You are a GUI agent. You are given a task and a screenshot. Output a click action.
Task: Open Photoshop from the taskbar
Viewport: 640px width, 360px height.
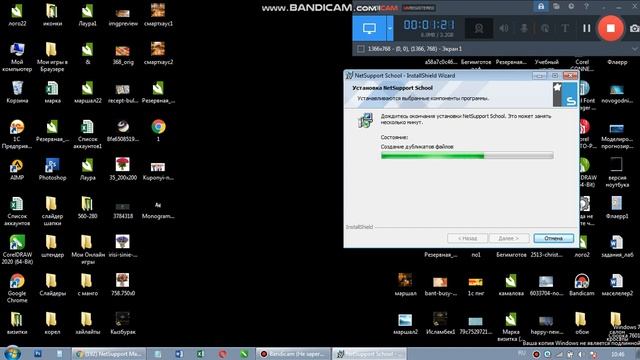pyautogui.click(x=38, y=353)
